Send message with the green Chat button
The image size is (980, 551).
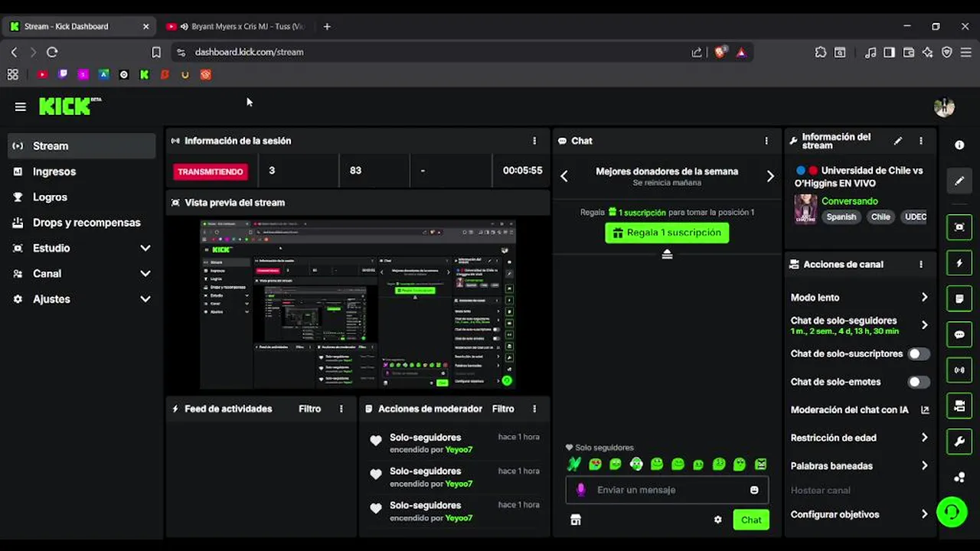(x=751, y=520)
